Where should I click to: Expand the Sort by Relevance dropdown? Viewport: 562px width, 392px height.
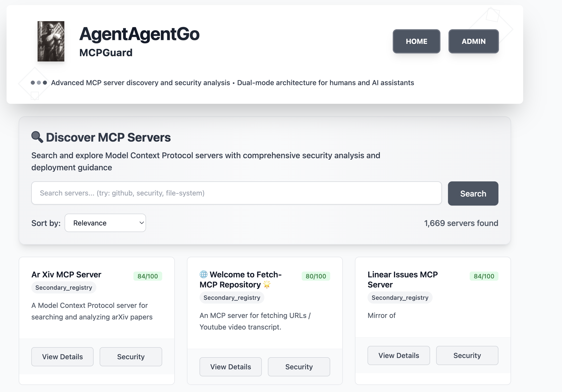point(105,223)
